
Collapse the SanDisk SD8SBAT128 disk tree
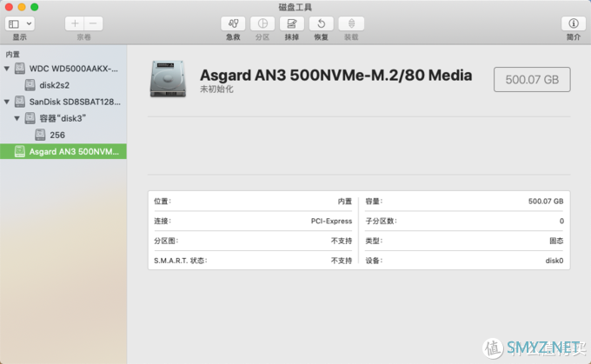point(7,102)
